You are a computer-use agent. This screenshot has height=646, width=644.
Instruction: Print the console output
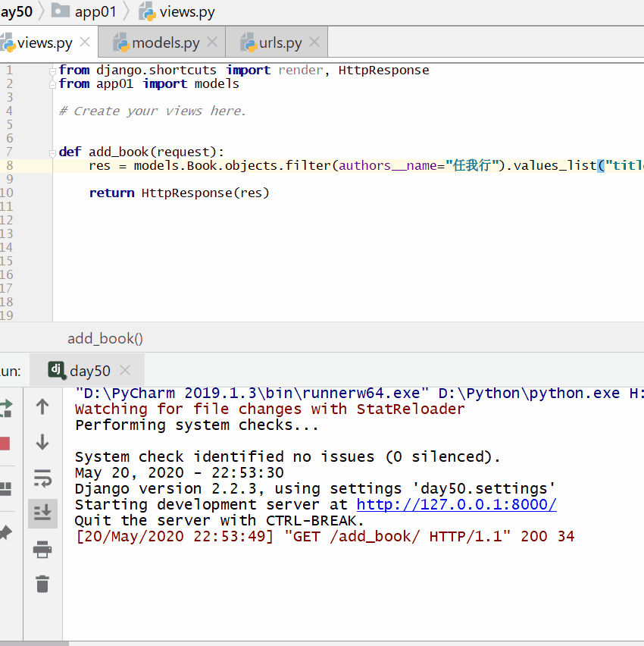42,549
